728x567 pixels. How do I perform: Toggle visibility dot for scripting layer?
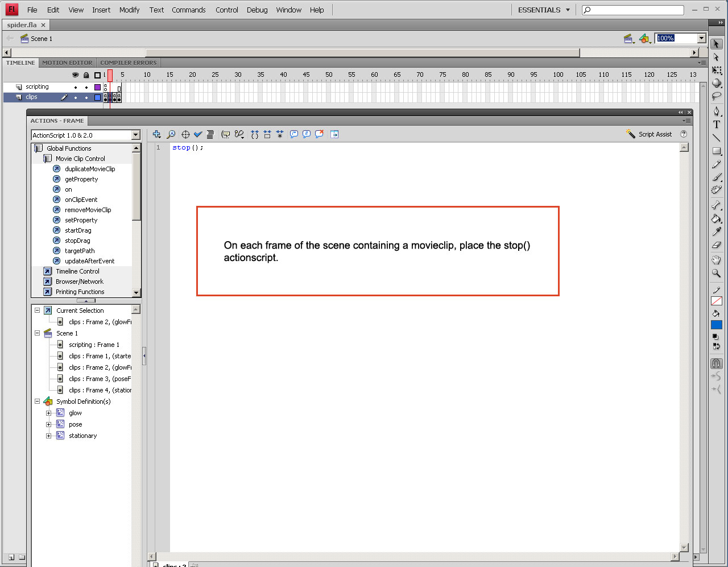[76, 88]
